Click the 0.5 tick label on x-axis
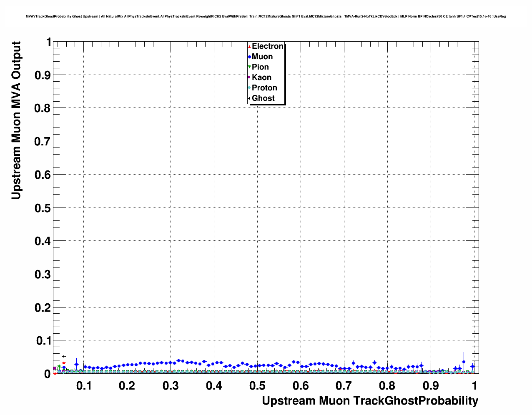Screen dimensions: 532x415 [257, 386]
